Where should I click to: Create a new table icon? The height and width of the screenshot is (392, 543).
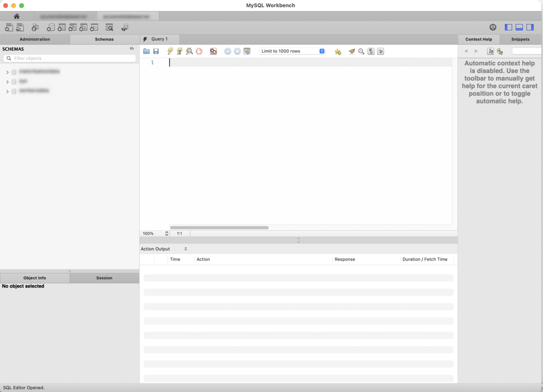coord(62,28)
